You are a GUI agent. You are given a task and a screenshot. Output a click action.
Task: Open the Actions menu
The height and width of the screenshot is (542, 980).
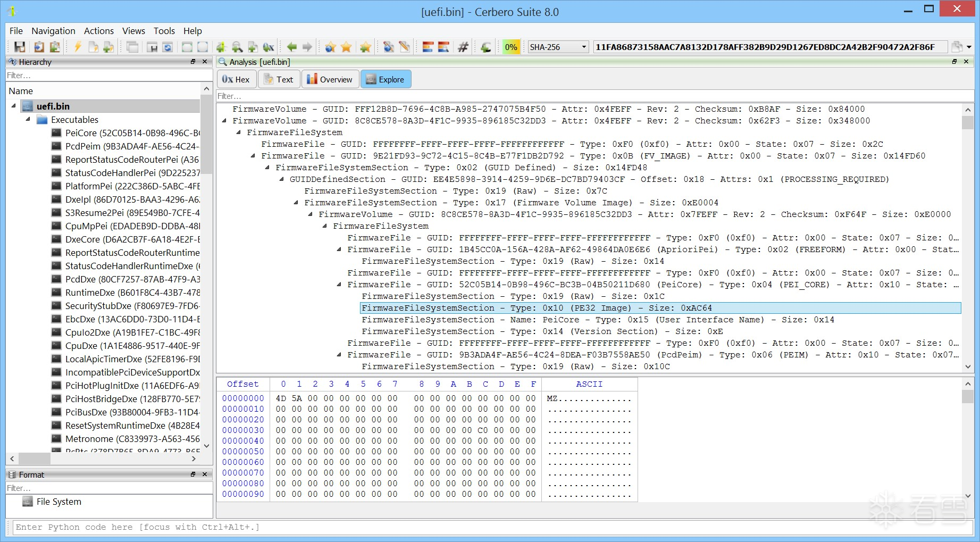[99, 31]
